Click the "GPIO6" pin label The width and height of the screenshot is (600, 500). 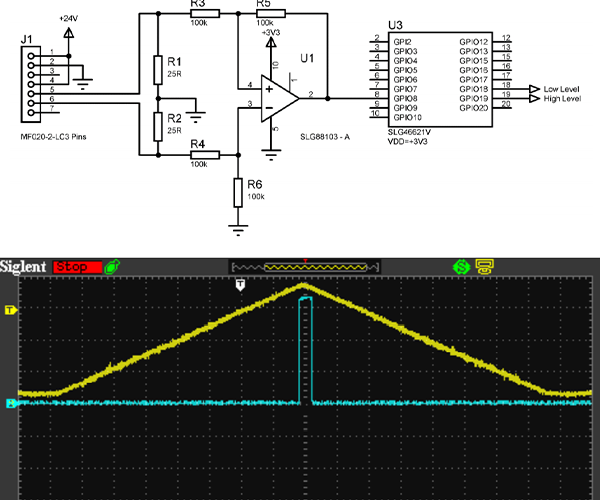point(405,80)
